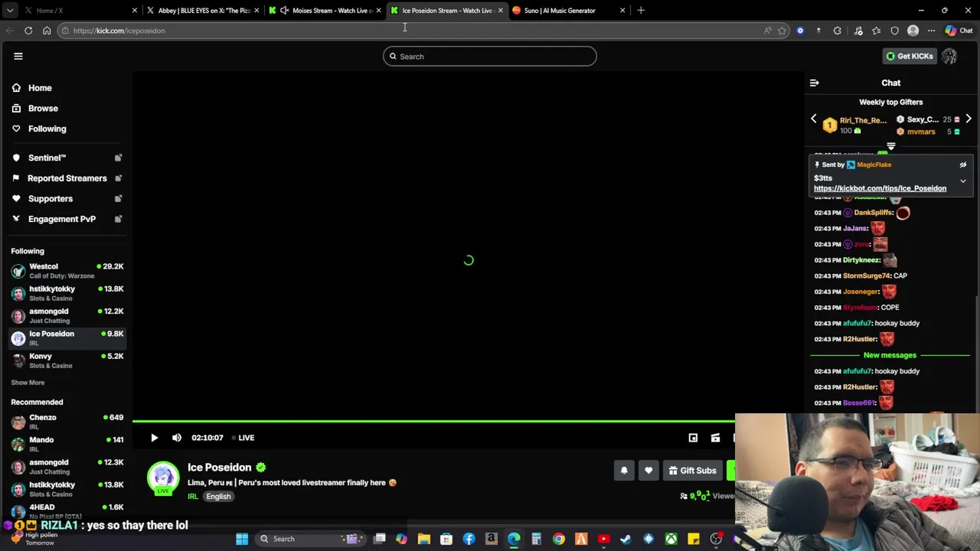This screenshot has width=980, height=551.
Task: Open Reported Streamers in the sidebar
Action: pyautogui.click(x=67, y=178)
